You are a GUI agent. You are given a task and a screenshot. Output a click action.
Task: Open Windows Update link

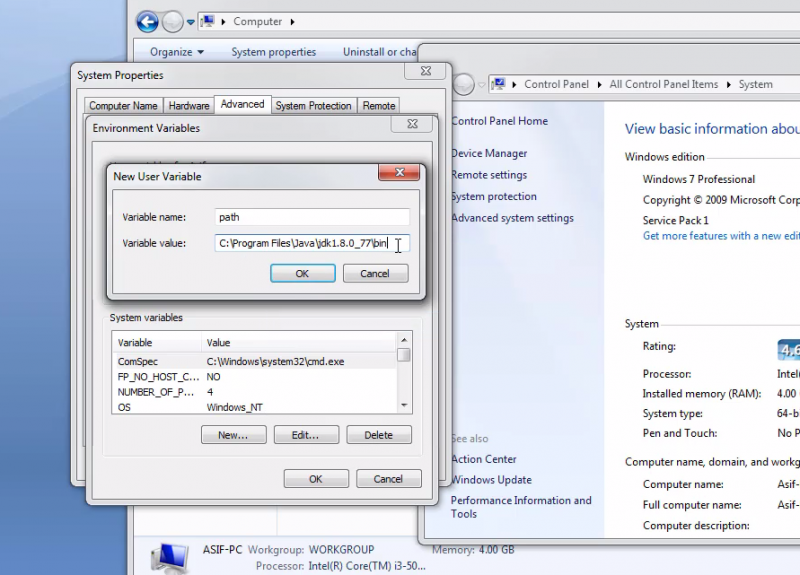(x=491, y=480)
